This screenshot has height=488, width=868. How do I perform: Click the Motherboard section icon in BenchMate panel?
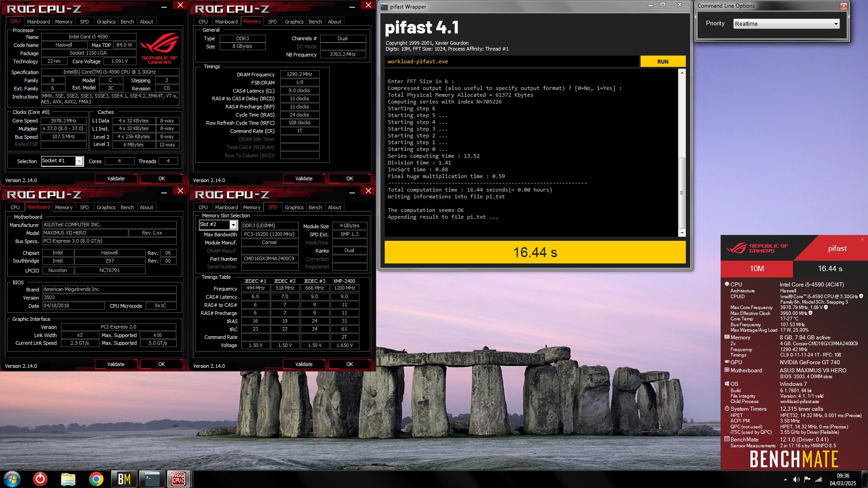point(727,370)
